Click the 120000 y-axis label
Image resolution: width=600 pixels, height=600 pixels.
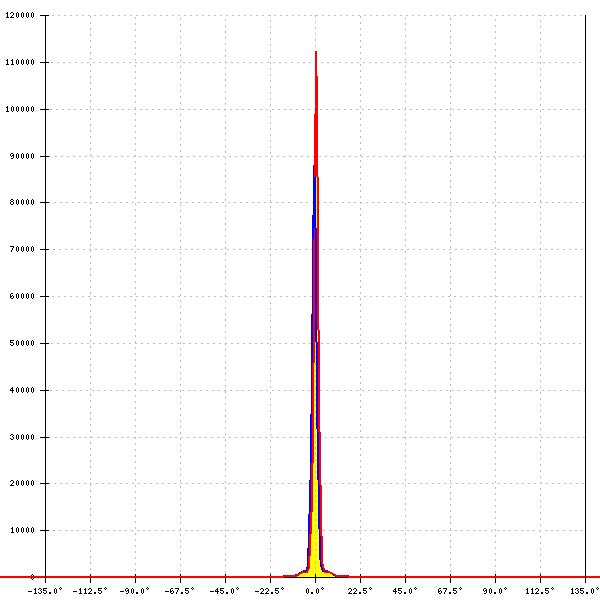point(20,15)
